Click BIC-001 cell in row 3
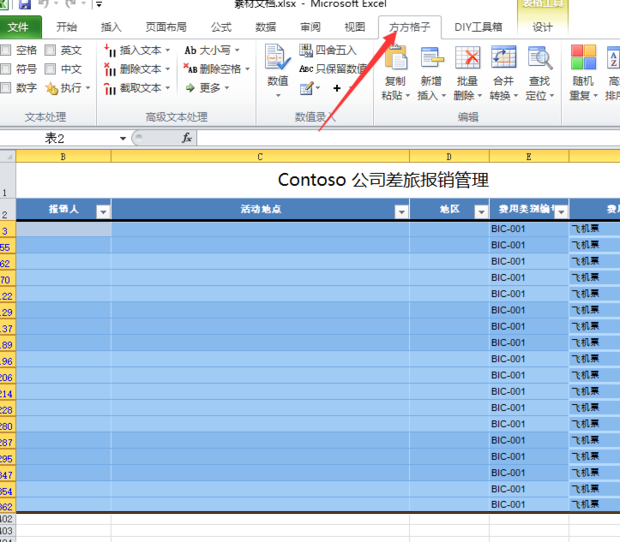The width and height of the screenshot is (620, 542). (529, 229)
